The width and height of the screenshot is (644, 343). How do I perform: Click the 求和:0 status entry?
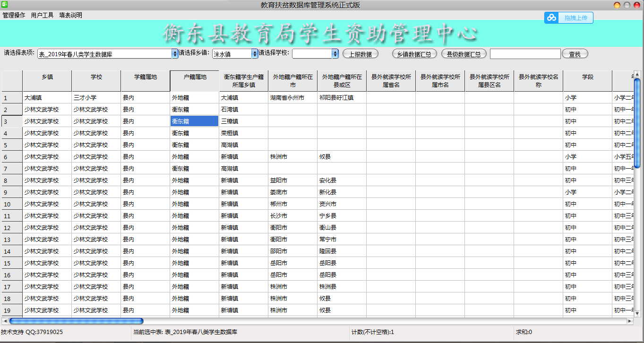tap(524, 333)
